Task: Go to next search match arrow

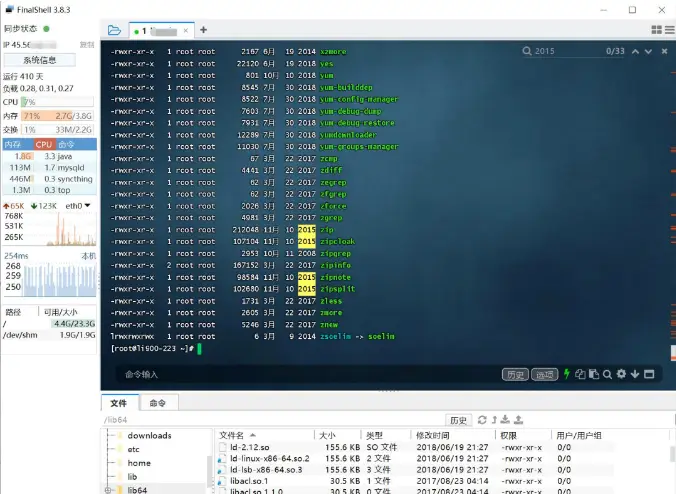Action: [x=648, y=51]
